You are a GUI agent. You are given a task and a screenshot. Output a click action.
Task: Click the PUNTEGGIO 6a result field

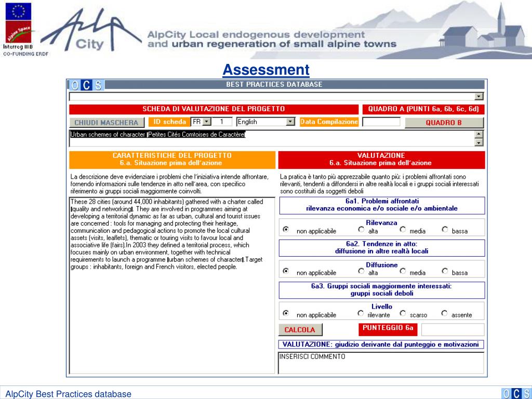(453, 329)
